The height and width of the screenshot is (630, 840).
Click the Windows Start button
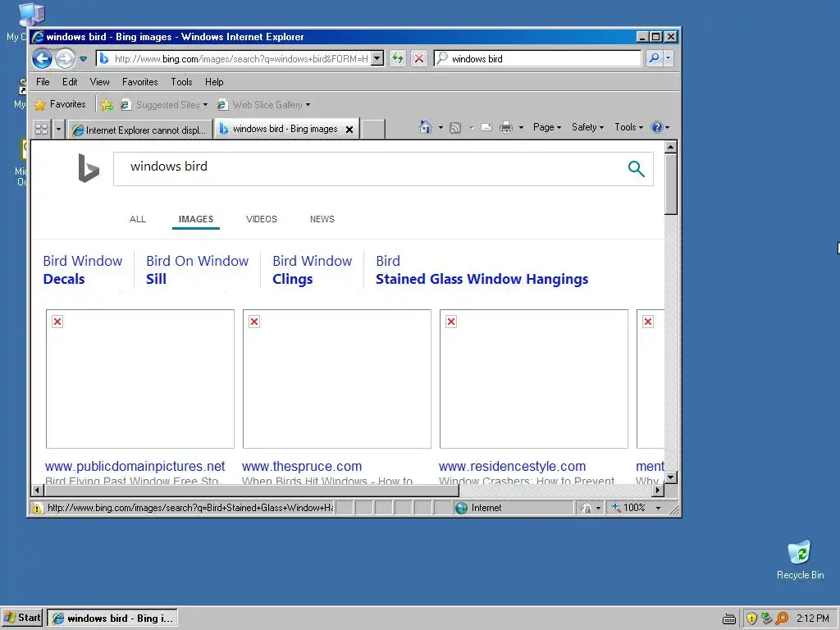pos(22,618)
